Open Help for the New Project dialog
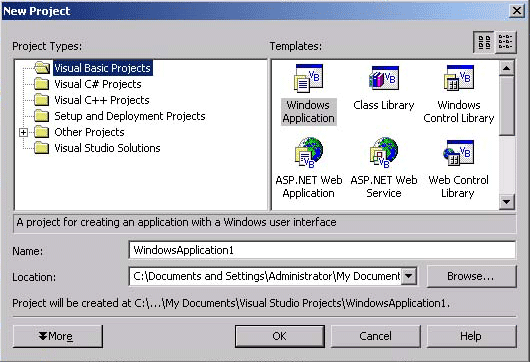This screenshot has width=530, height=362. click(x=471, y=336)
